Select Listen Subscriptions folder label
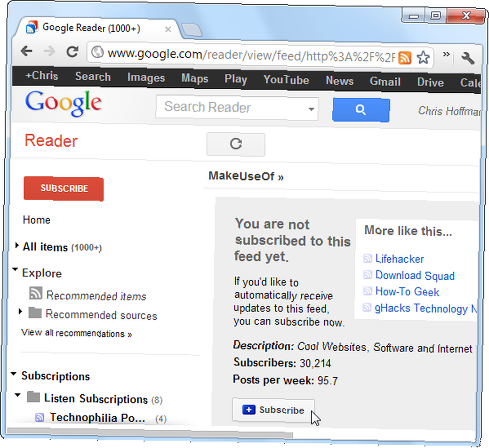The width and height of the screenshot is (489, 448). click(96, 399)
